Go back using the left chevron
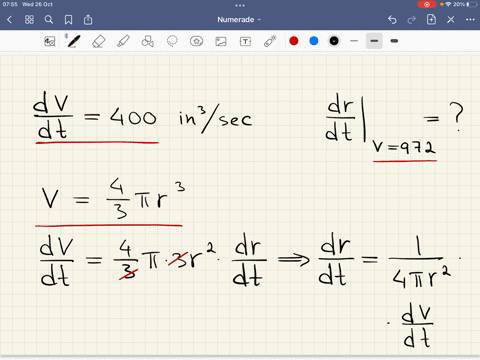This screenshot has height=360, width=480. 9,20
